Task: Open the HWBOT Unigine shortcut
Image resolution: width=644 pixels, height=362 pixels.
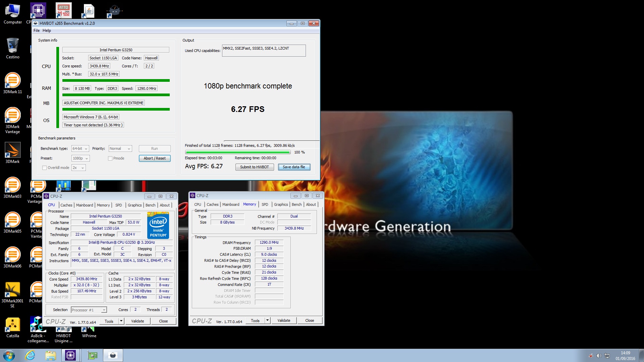Action: (63, 336)
